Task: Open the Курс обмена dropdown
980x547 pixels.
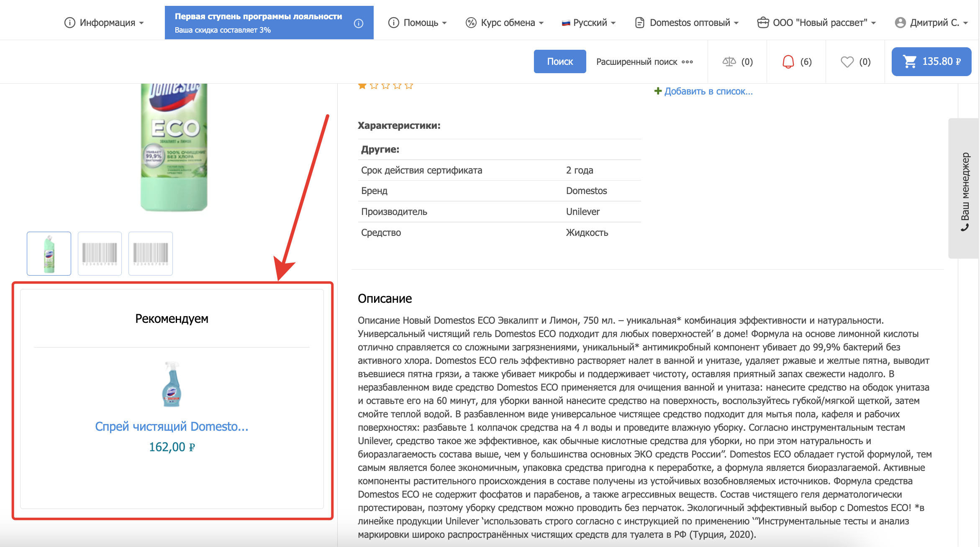Action: pyautogui.click(x=505, y=23)
